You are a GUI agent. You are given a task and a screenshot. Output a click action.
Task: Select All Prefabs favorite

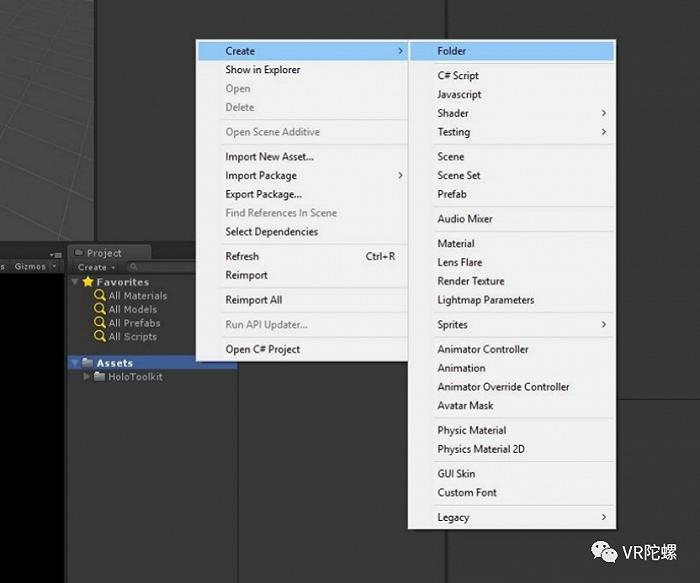tap(134, 323)
